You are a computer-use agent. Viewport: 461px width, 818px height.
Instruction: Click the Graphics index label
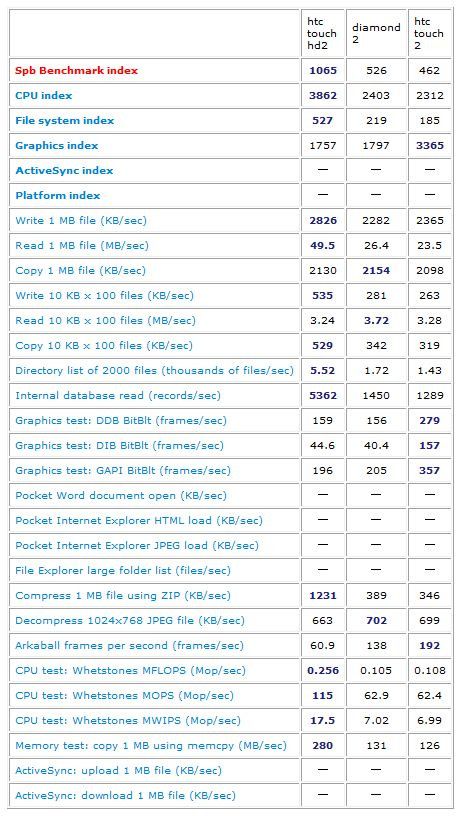click(x=57, y=146)
